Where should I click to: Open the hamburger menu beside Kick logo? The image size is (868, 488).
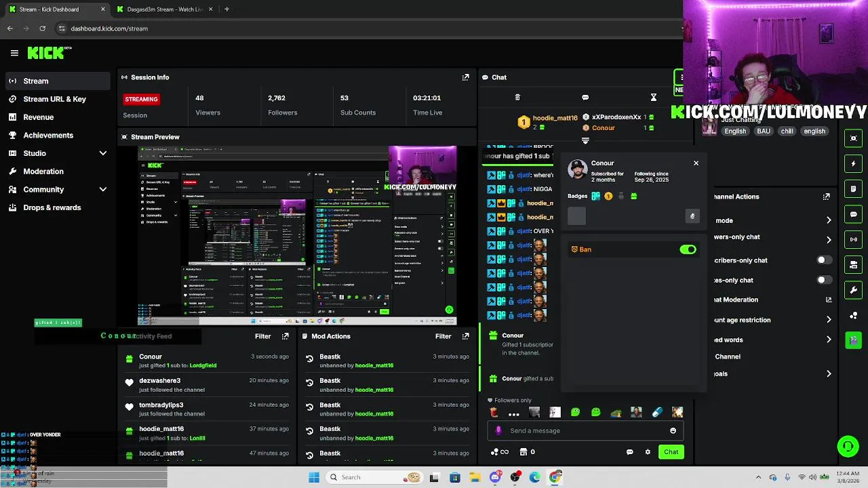(14, 53)
